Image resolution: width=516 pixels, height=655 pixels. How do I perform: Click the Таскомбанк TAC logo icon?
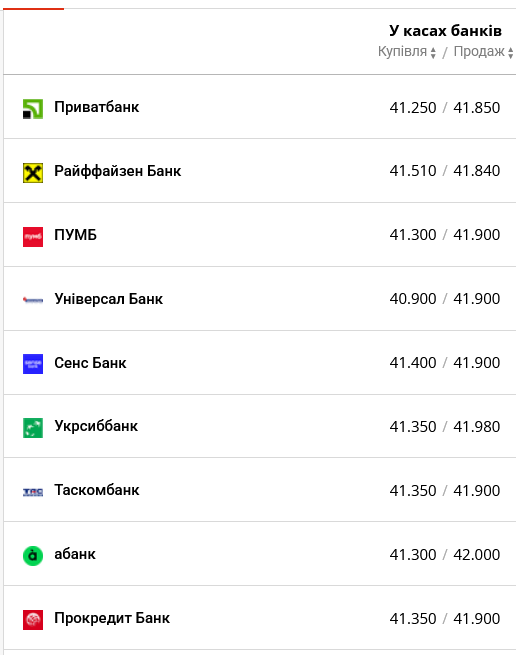click(x=33, y=492)
